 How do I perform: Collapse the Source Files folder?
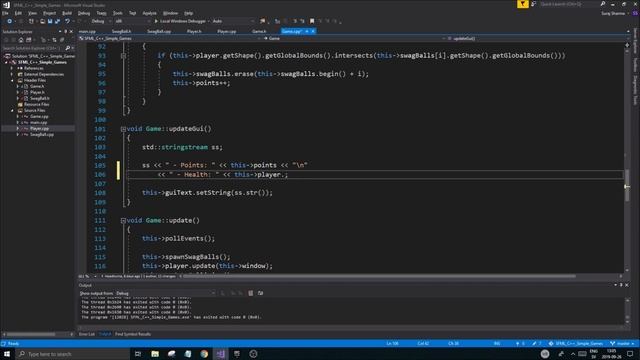point(12,110)
